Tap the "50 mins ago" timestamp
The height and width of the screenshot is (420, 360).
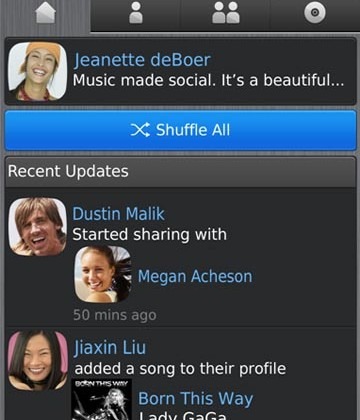115,315
